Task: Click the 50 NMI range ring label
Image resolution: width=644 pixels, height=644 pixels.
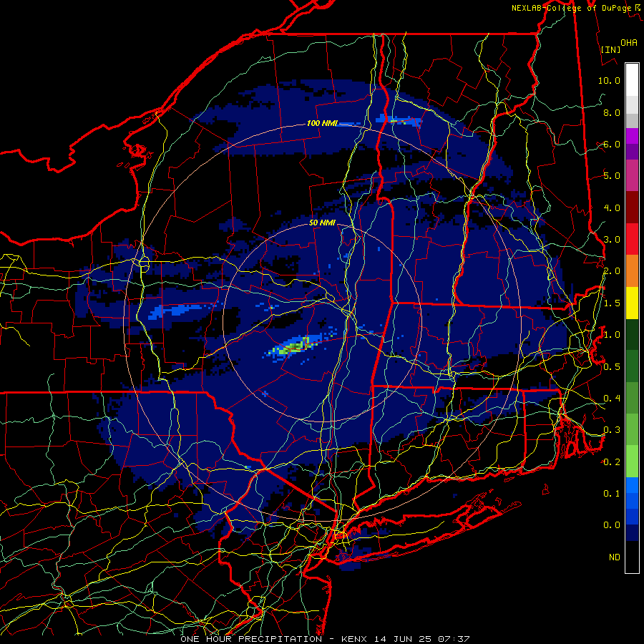Action: [x=322, y=223]
